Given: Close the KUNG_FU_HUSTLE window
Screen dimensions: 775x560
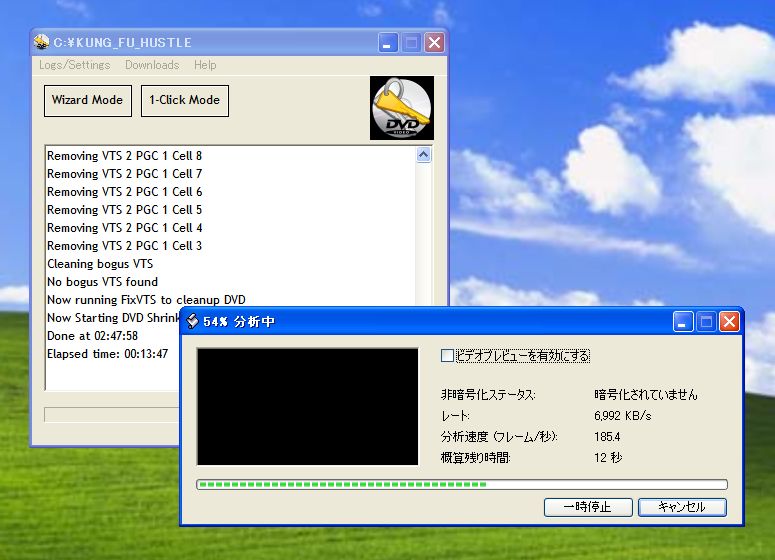Looking at the screenshot, I should tap(434, 43).
